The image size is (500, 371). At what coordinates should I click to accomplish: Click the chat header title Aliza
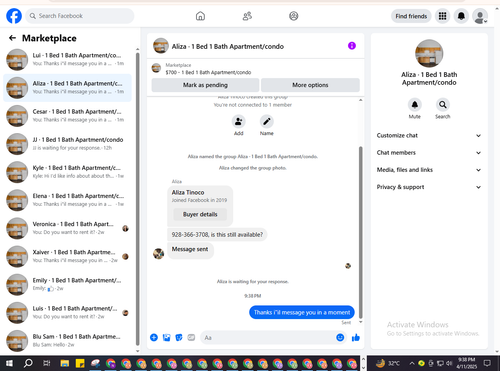coord(228,46)
